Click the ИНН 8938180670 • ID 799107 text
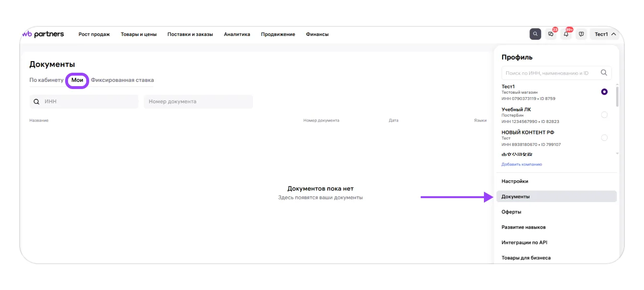 531,145
